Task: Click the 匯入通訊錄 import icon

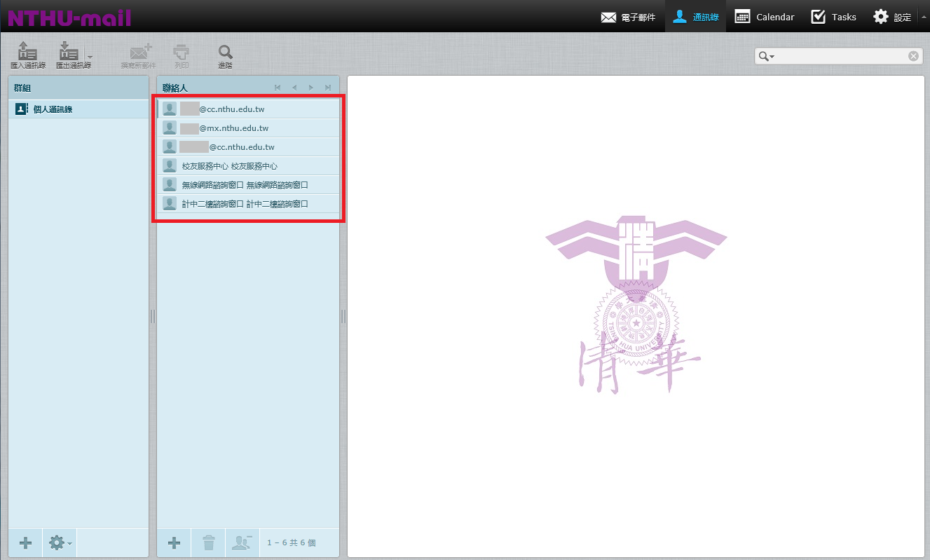Action: pos(27,53)
